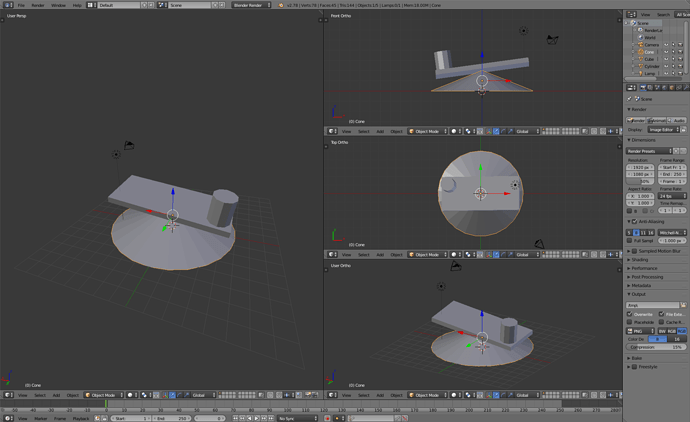This screenshot has height=422, width=690.
Task: Select Cube in the outliner
Action: [649, 59]
